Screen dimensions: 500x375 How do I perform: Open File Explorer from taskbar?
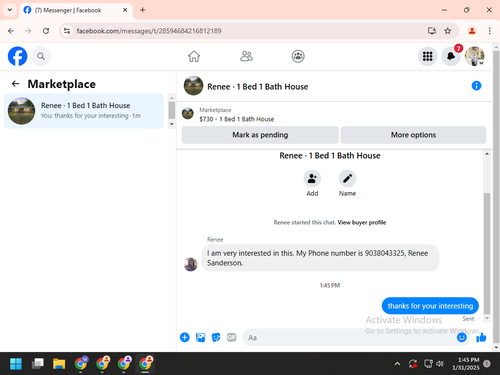click(x=59, y=363)
